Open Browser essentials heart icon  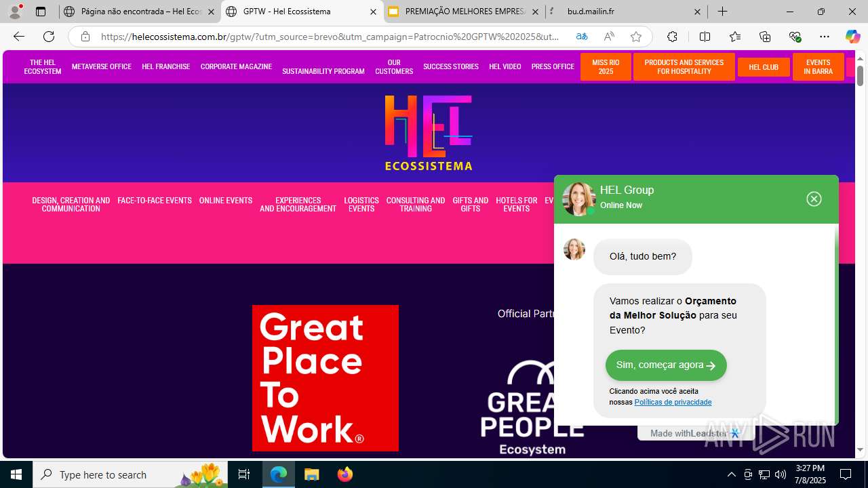coord(795,37)
